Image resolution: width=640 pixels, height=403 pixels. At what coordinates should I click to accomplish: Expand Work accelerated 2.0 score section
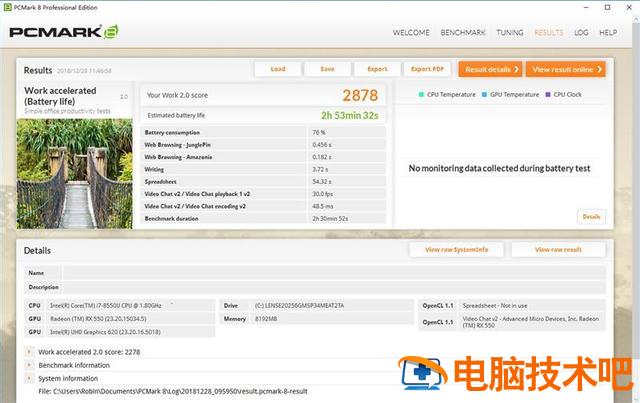coord(29,352)
